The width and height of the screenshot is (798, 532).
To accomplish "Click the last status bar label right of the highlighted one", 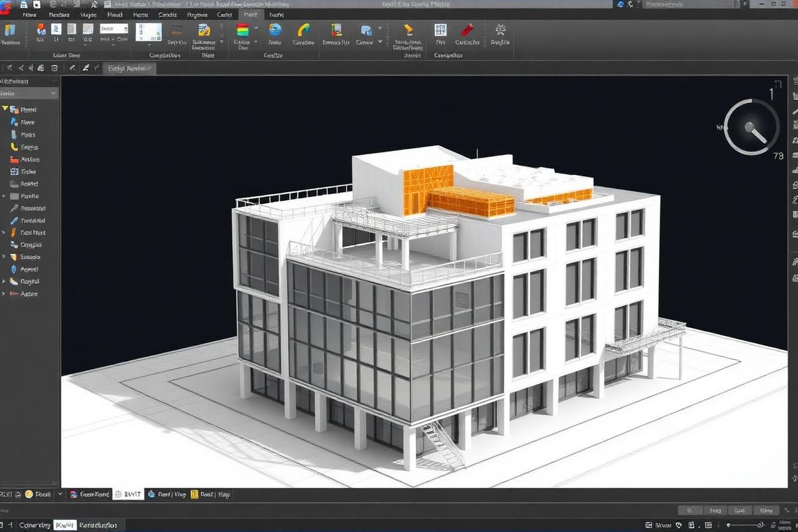I will pyautogui.click(x=98, y=525).
